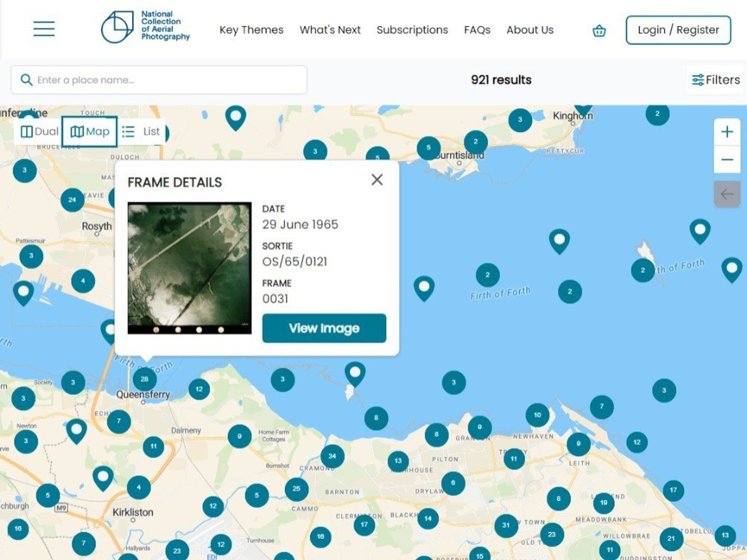Open the What's Next menu
Viewport: 747px width, 560px height.
331,30
